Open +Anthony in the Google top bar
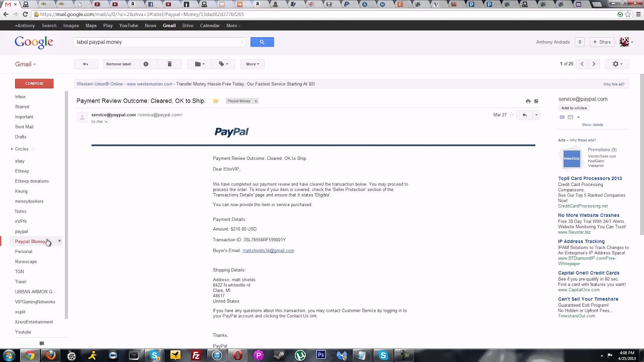Viewport: 644px width, 362px height. (25, 26)
